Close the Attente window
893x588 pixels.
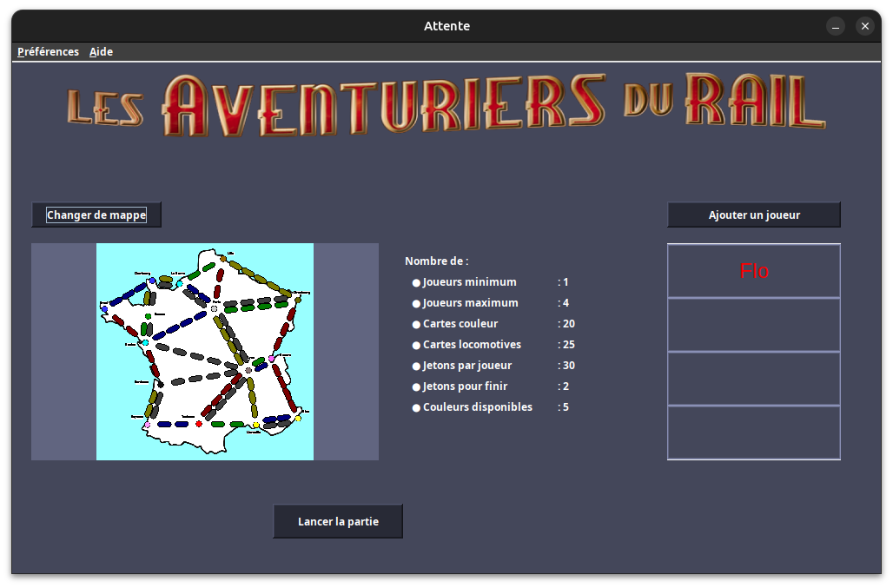click(x=865, y=26)
